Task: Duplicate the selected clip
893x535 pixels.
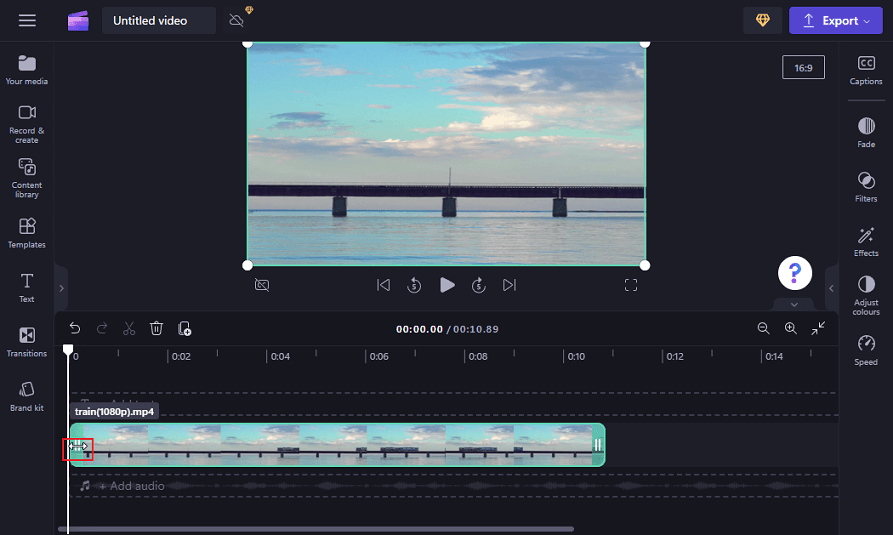Action: click(x=184, y=328)
